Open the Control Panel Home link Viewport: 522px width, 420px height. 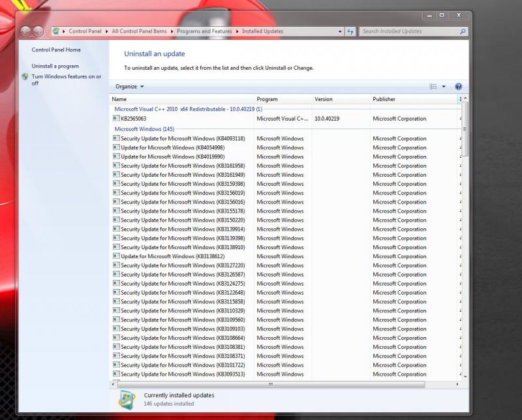(56, 50)
